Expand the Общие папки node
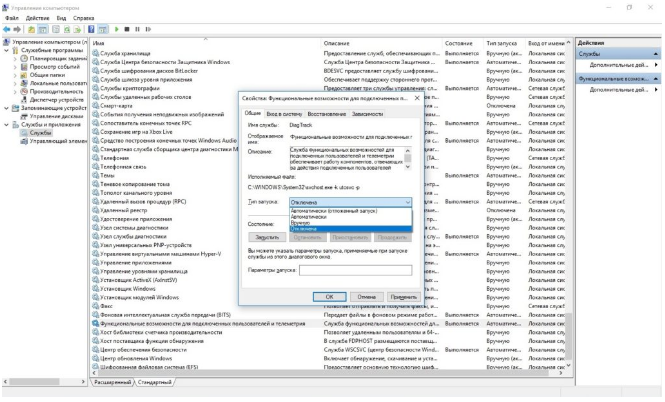 pyautogui.click(x=15, y=75)
